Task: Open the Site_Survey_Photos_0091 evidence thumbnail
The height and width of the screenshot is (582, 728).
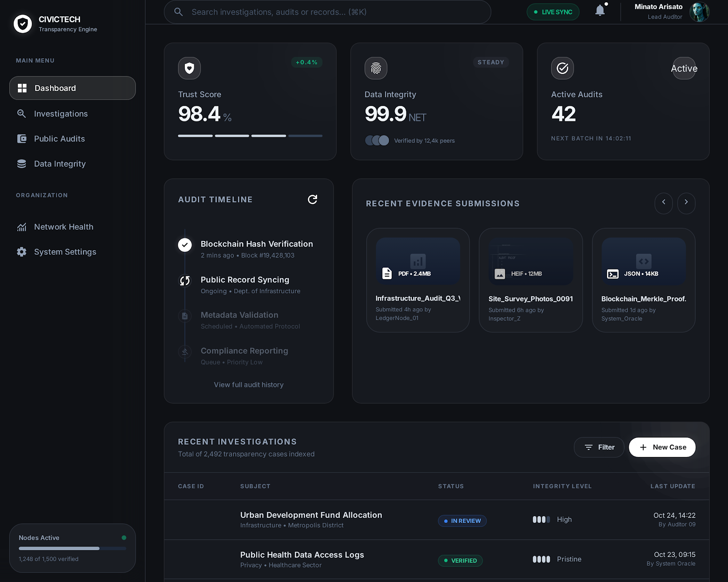Action: 531,261
